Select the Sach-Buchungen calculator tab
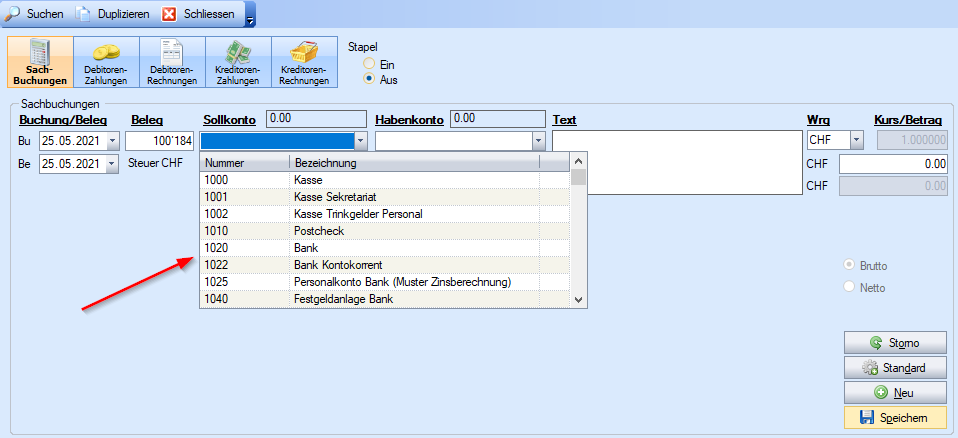The width and height of the screenshot is (958, 438). (40, 62)
